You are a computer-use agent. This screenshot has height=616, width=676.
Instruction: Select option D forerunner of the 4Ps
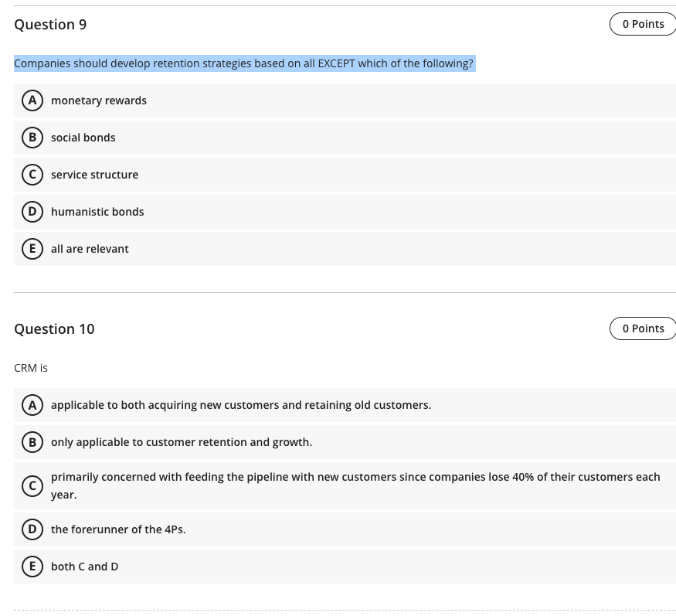pos(32,529)
